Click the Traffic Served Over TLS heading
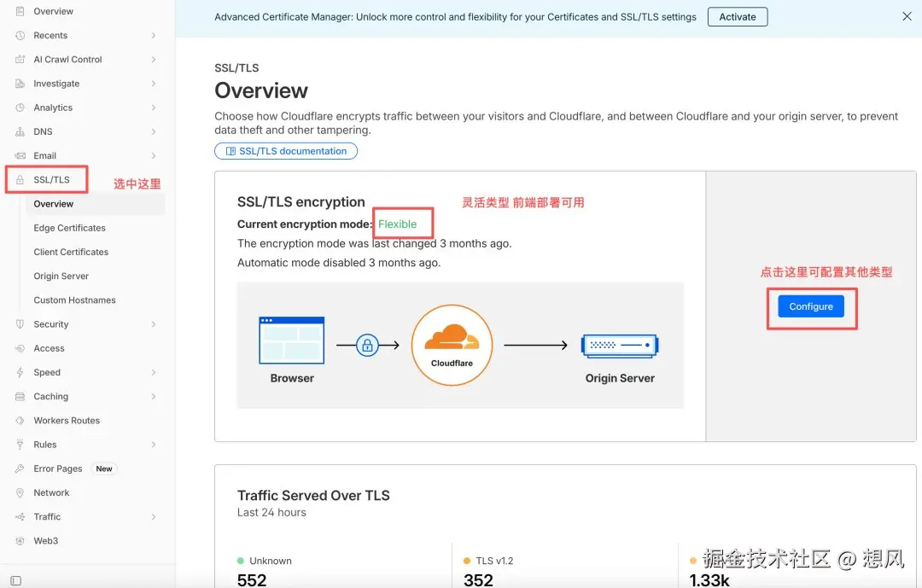 coord(313,496)
